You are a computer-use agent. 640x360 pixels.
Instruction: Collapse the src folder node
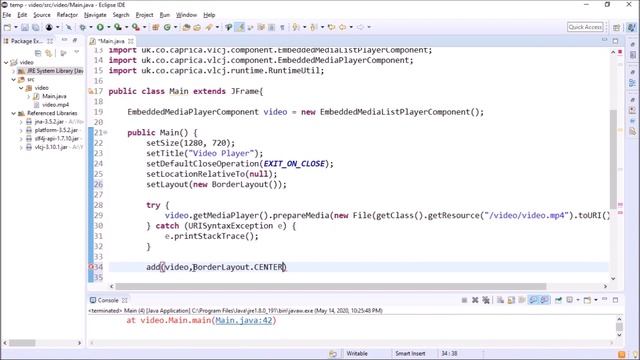click(x=13, y=80)
